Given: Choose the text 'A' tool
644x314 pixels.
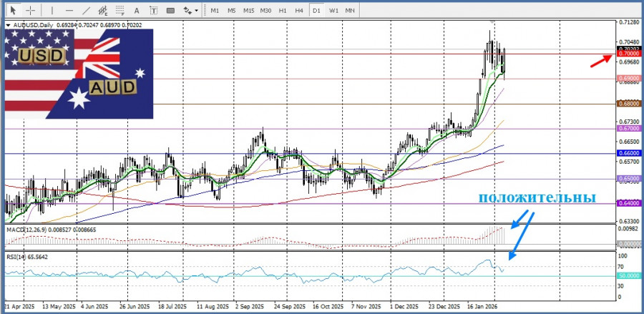Looking at the screenshot, I should click(138, 11).
